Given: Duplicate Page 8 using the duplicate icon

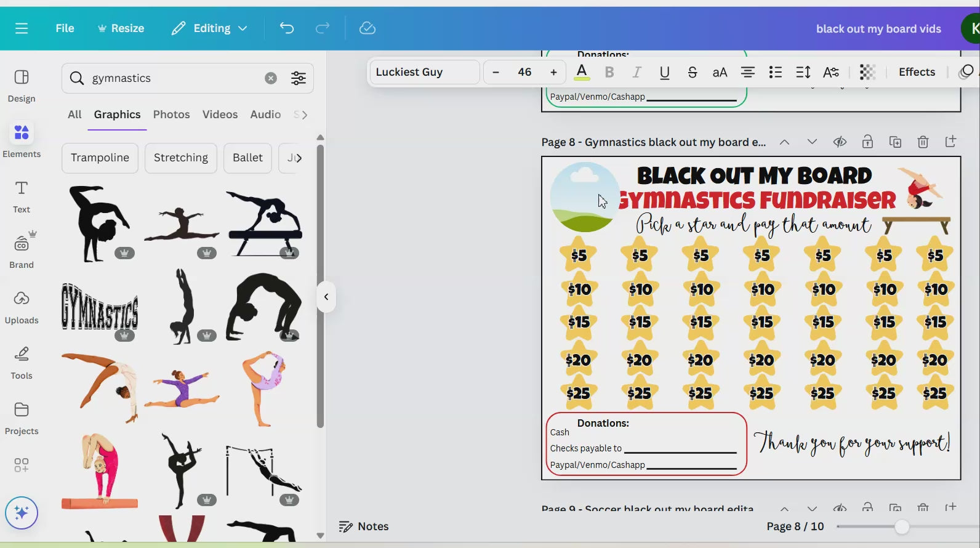Looking at the screenshot, I should coord(895,142).
